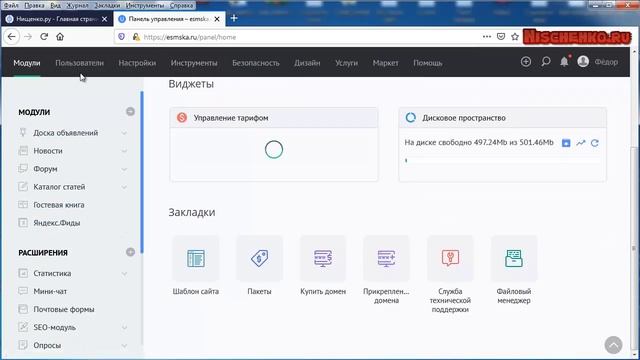The width and height of the screenshot is (640, 360).
Task: Expand the Новости module
Action: click(124, 151)
